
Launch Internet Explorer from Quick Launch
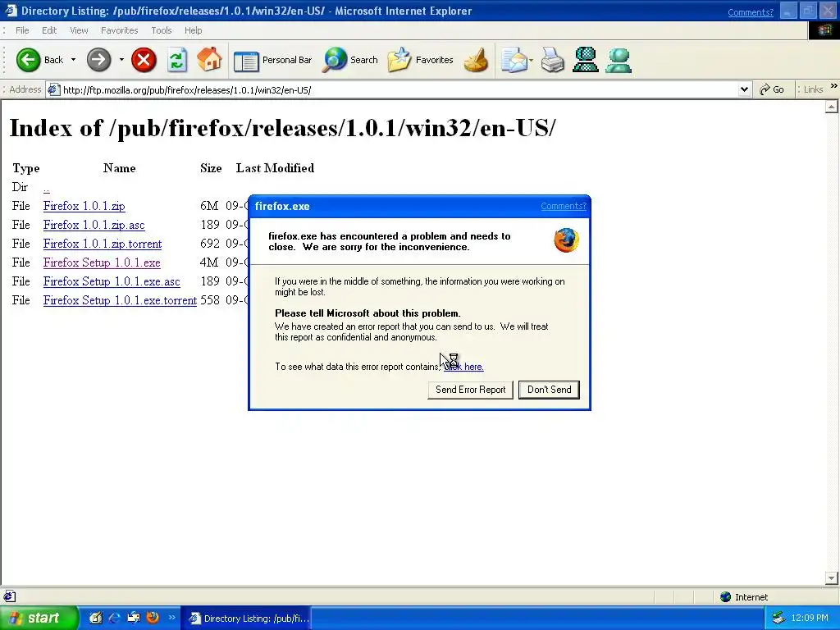[114, 618]
